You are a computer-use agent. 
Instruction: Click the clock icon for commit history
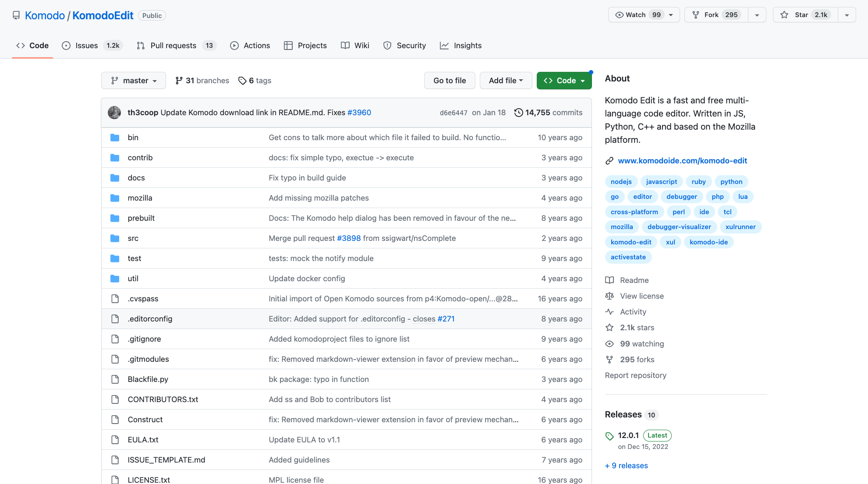coord(519,112)
